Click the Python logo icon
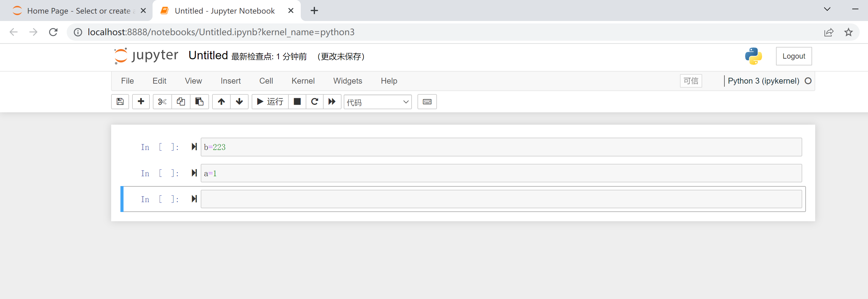The width and height of the screenshot is (868, 299). pos(753,56)
